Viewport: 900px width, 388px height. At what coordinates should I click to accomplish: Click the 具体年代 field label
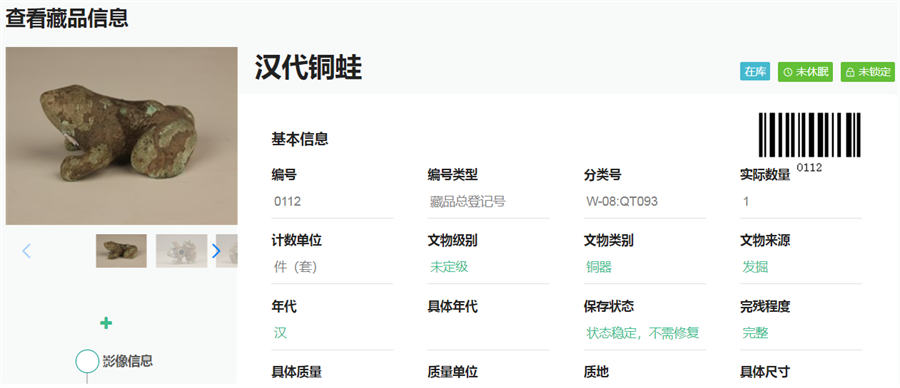[452, 306]
